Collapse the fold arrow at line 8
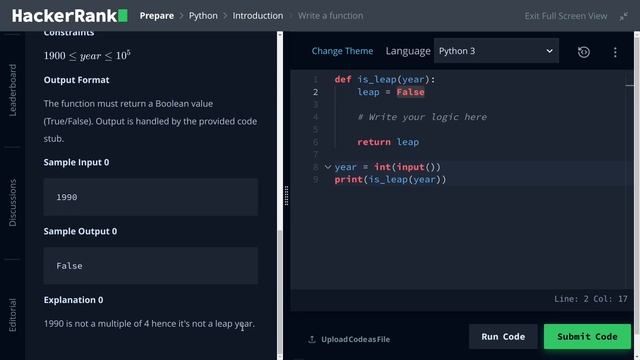Image resolution: width=640 pixels, height=360 pixels. 327,167
